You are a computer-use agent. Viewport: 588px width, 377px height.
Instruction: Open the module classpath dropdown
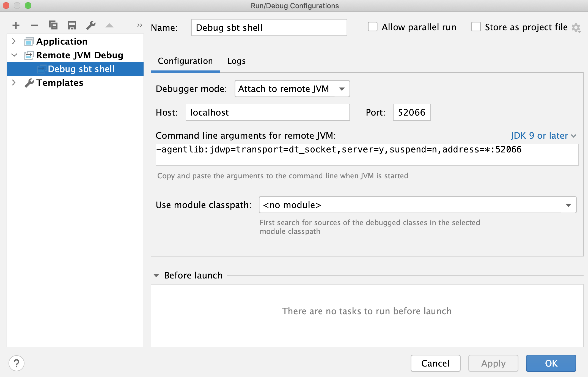click(x=568, y=205)
